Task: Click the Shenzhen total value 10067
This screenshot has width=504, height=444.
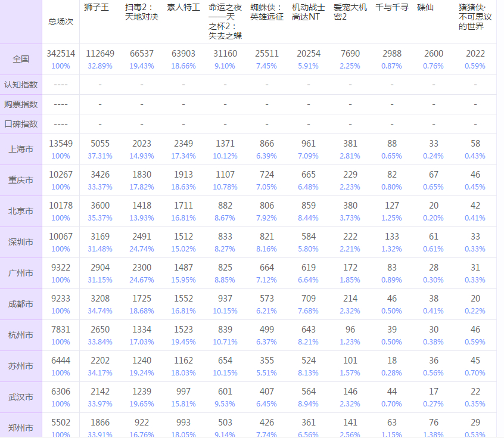Action: (61, 237)
